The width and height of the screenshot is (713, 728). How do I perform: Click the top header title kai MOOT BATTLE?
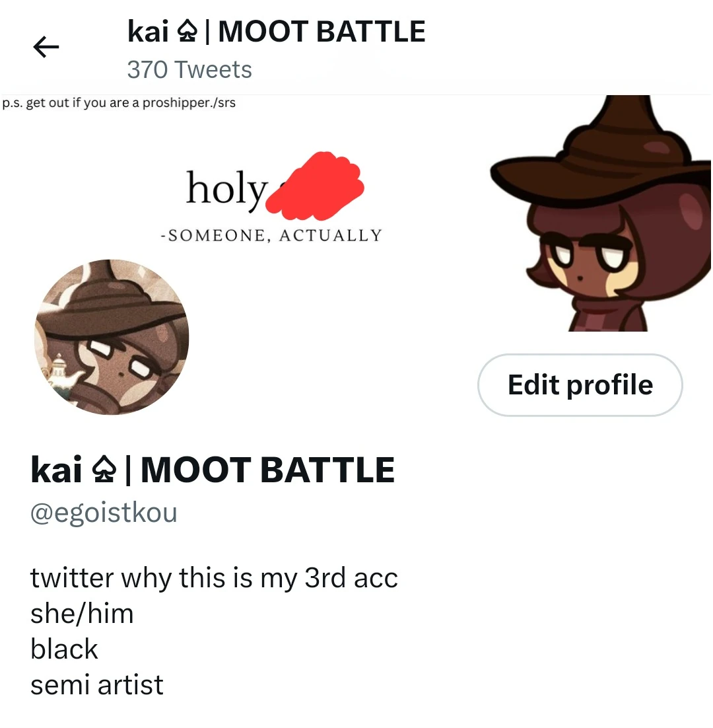click(x=277, y=32)
